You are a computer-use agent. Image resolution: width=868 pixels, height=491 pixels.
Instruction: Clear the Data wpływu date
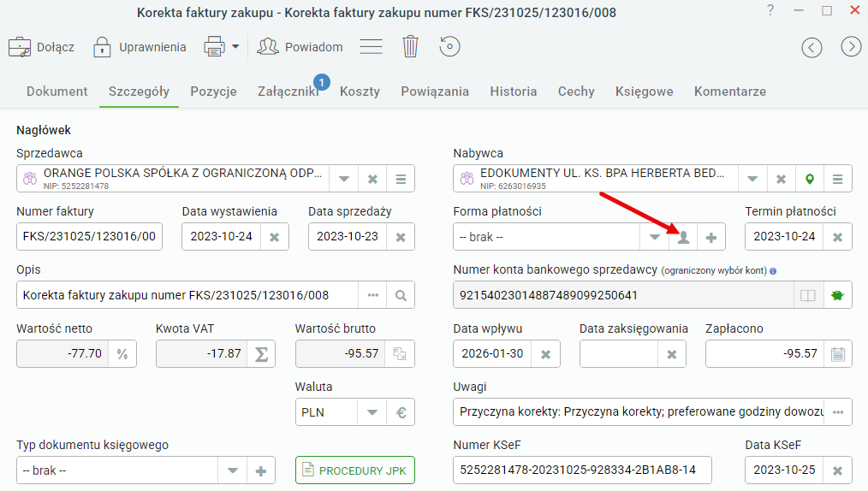pyautogui.click(x=546, y=354)
